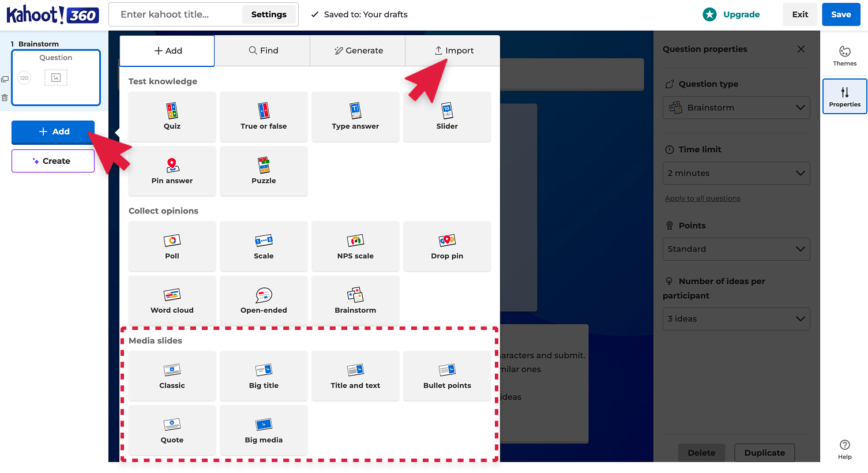Expand the Time limit dropdown
The height and width of the screenshot is (473, 868).
click(x=737, y=173)
